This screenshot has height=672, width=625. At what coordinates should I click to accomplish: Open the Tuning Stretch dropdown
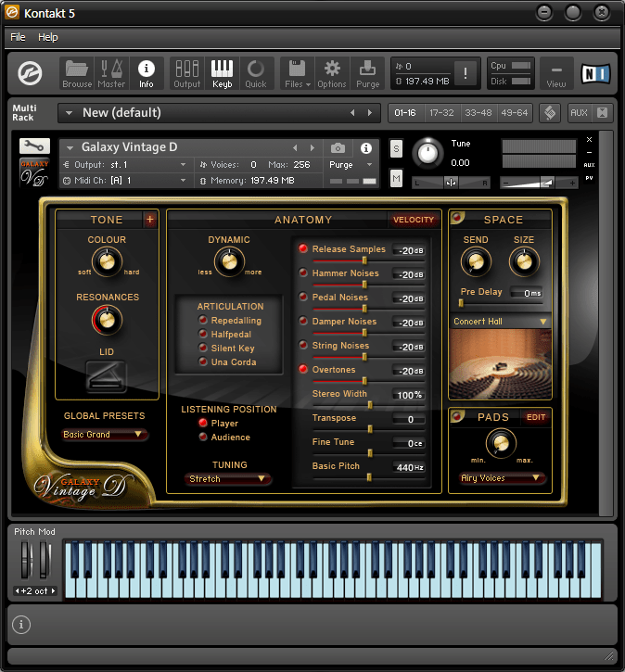tap(228, 478)
